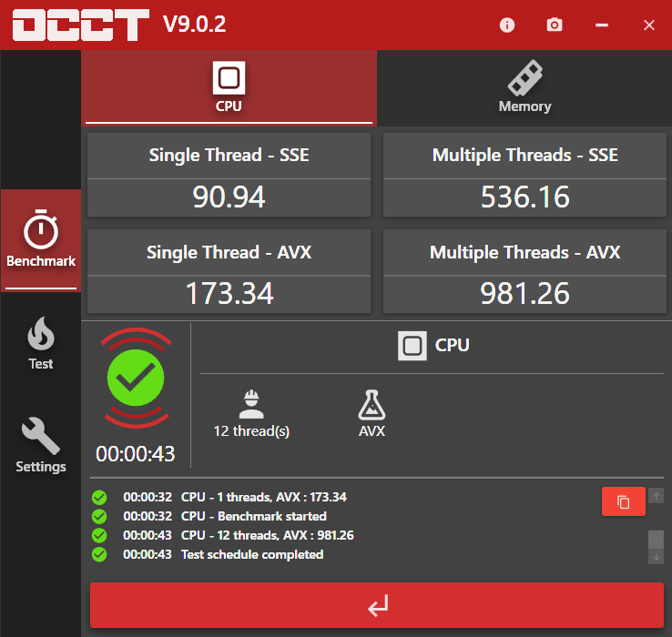Open the info icon in title bar

[x=507, y=25]
